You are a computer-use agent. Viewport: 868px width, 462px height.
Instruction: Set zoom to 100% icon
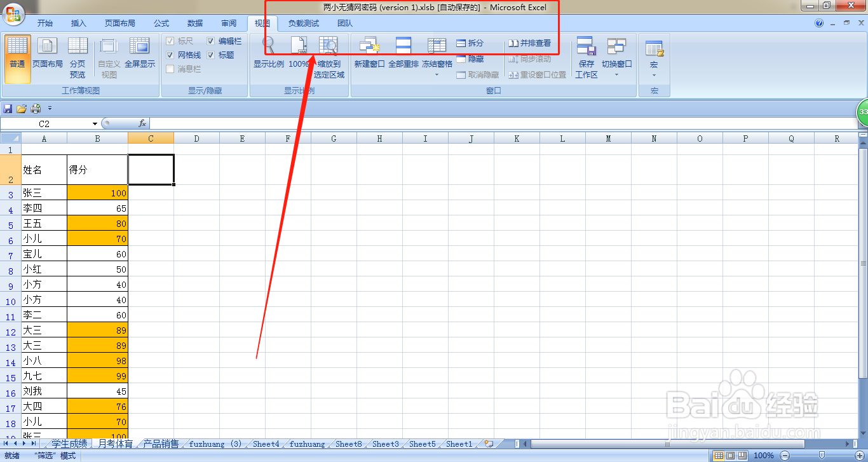299,46
